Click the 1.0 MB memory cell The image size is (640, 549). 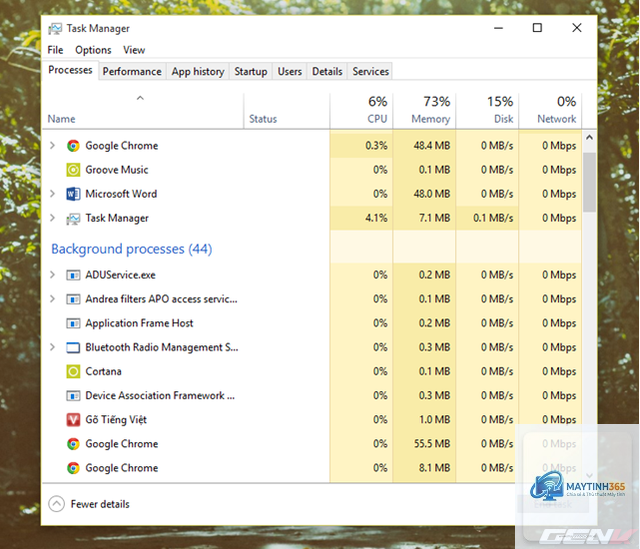[424, 420]
